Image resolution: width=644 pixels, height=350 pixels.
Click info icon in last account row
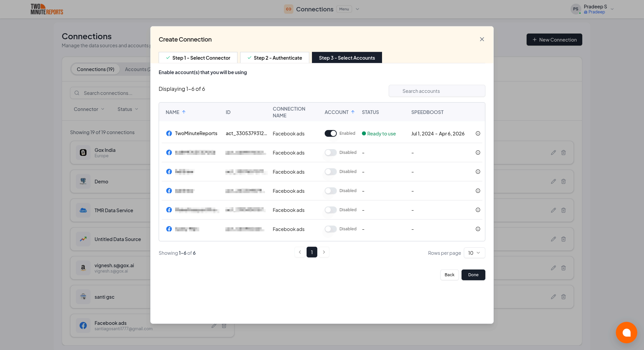[478, 229]
